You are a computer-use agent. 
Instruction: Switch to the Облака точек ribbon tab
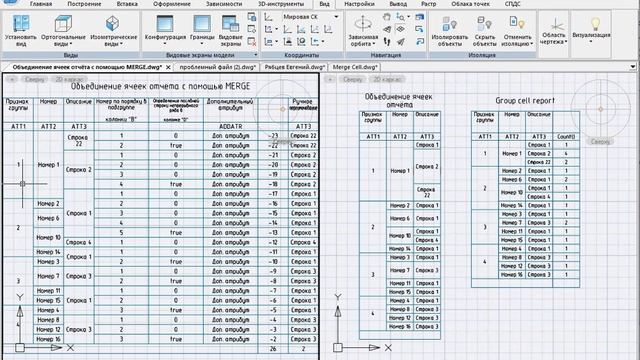pyautogui.click(x=470, y=4)
